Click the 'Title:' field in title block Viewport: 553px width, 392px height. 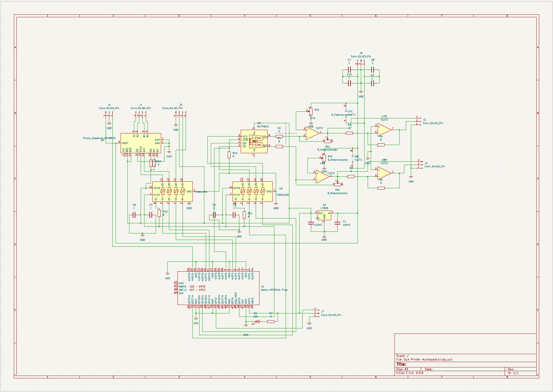click(401, 364)
